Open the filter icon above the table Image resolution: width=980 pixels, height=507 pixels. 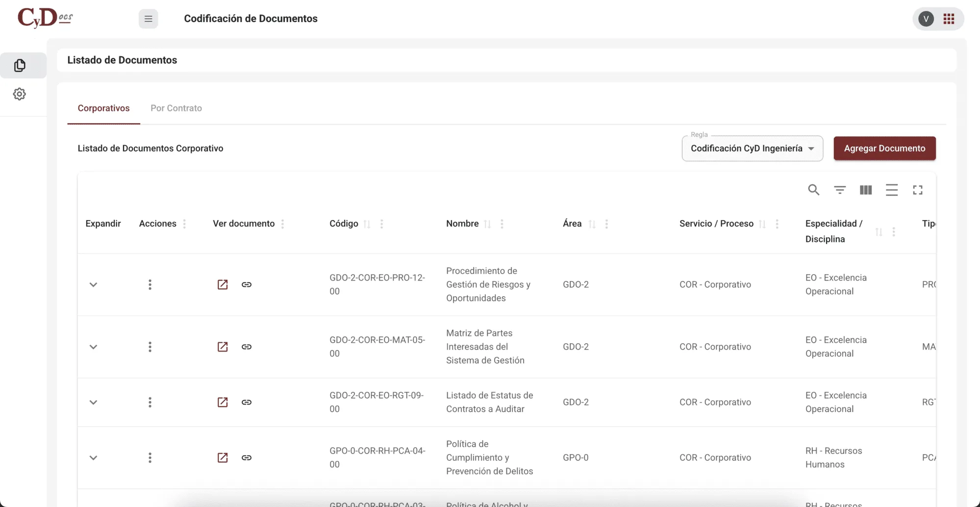click(840, 190)
